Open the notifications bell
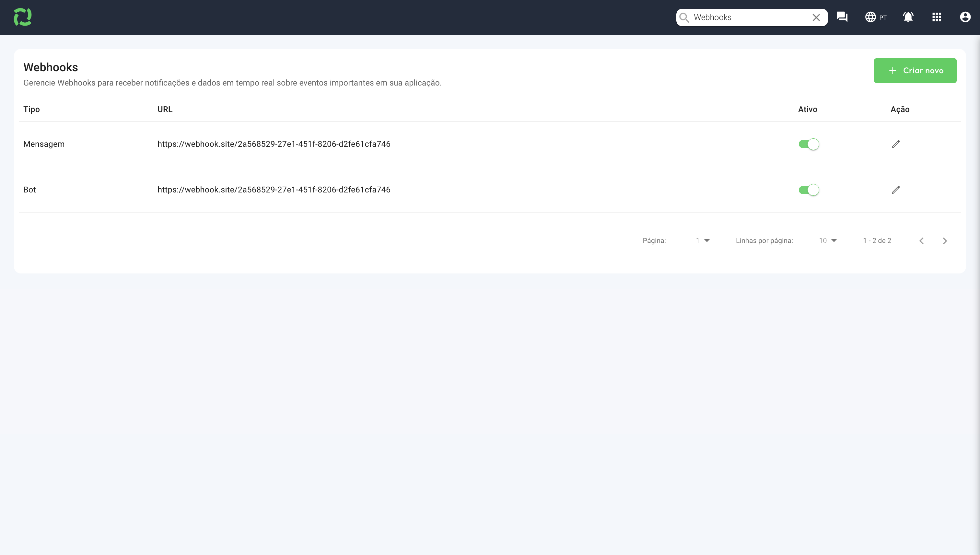Image resolution: width=980 pixels, height=555 pixels. [908, 17]
